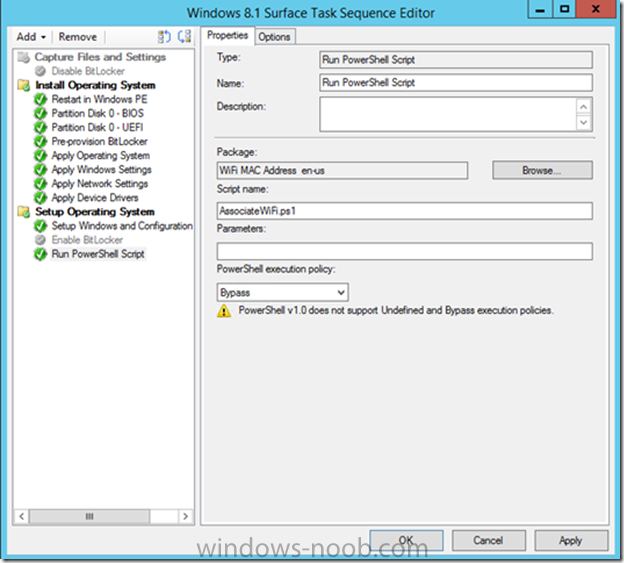Click the collapse all groups icon
The height and width of the screenshot is (563, 624).
(184, 37)
